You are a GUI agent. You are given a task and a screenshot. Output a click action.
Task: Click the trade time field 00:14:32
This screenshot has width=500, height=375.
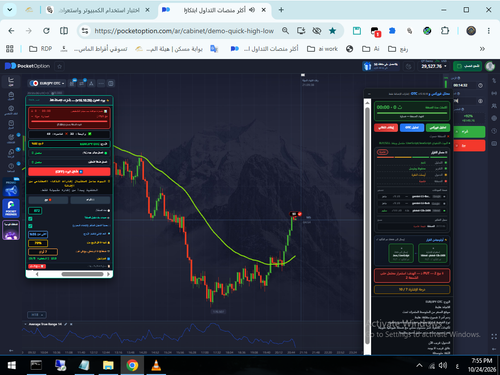464,85
